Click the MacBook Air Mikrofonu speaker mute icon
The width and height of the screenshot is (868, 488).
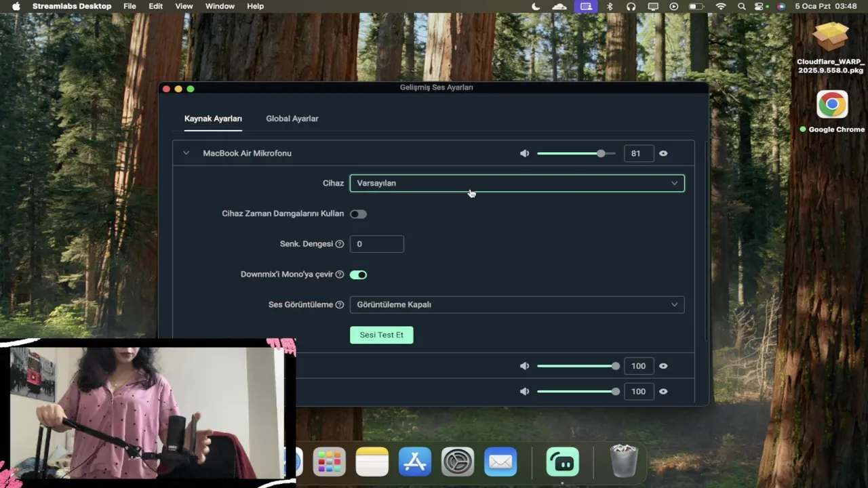pyautogui.click(x=524, y=153)
